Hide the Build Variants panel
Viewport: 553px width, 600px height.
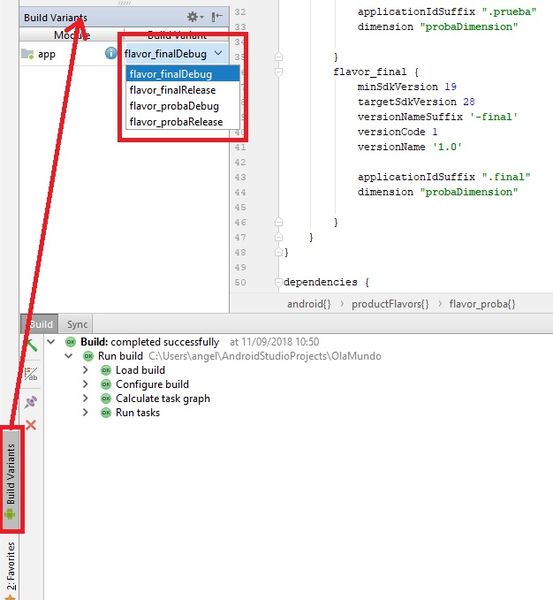tap(217, 16)
